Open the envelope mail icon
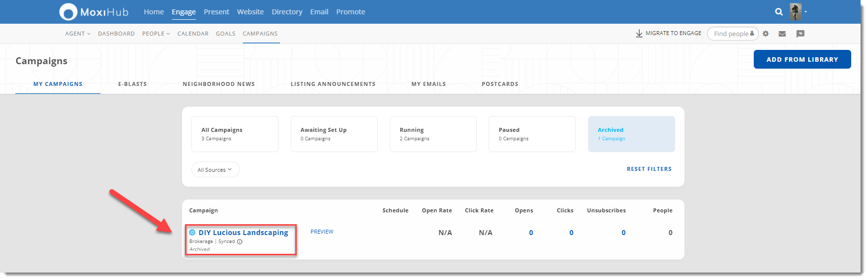 click(782, 34)
